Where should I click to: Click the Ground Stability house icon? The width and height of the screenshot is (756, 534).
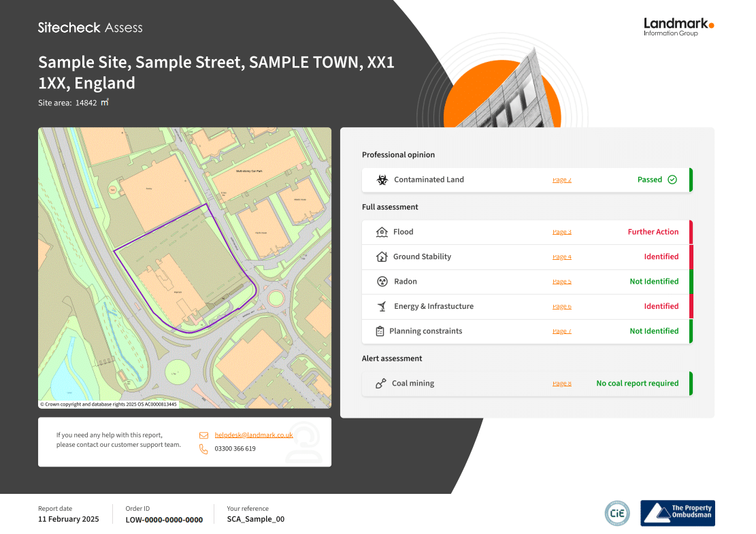381,256
